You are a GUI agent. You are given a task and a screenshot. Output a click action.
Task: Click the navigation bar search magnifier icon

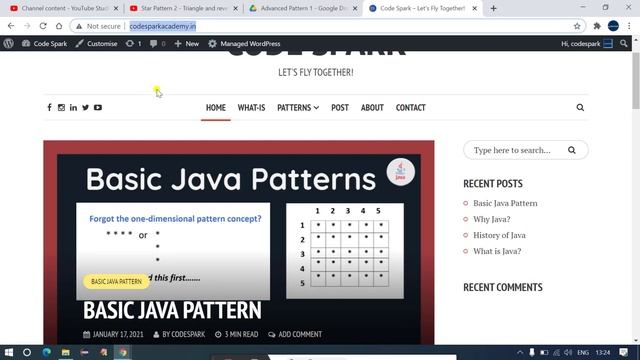click(x=580, y=107)
